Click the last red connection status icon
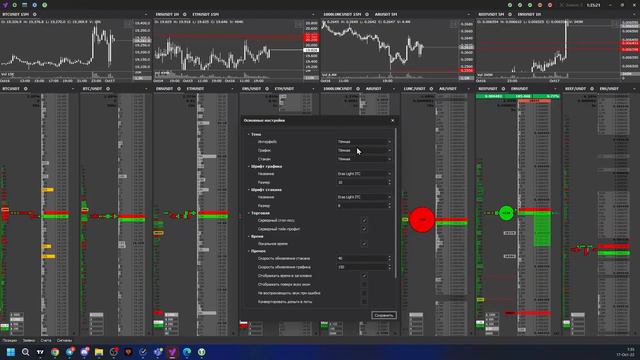 [550, 5]
